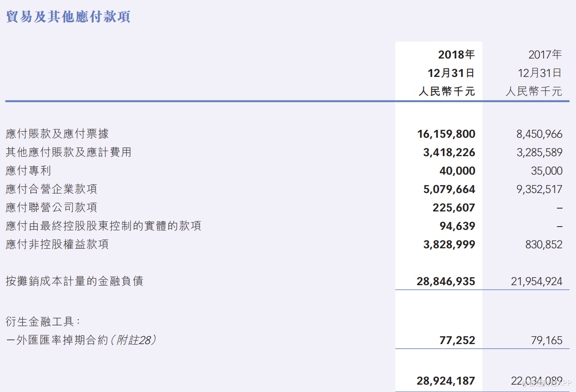Select the 8,450,966 figure
Viewport: 576px width, 392px height.
pyautogui.click(x=539, y=134)
